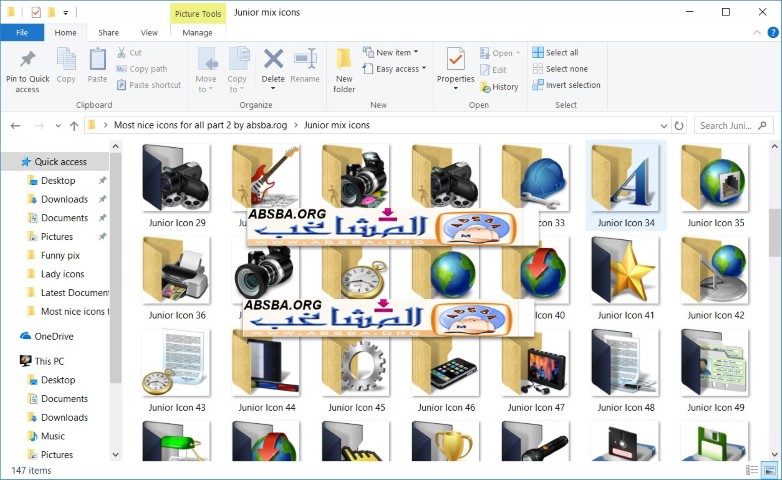Screen dimensions: 782x480
Task: Select Junior Icon 41 star folder
Action: (625, 270)
